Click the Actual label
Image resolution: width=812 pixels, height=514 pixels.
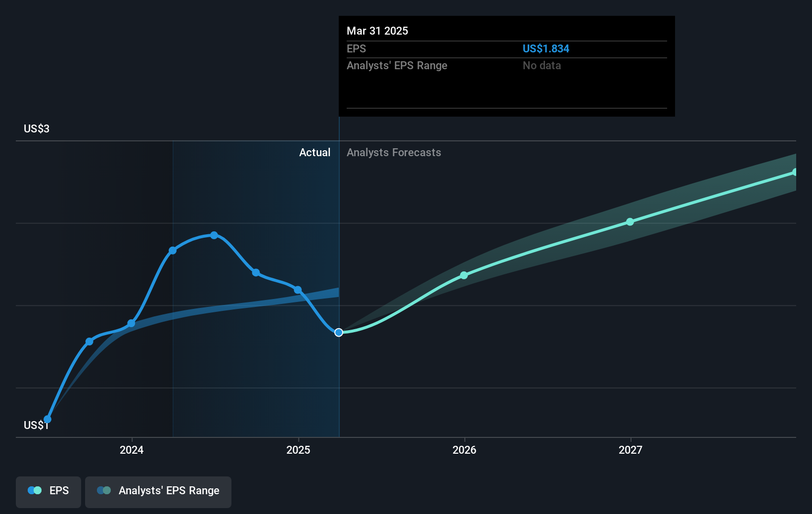(x=315, y=152)
